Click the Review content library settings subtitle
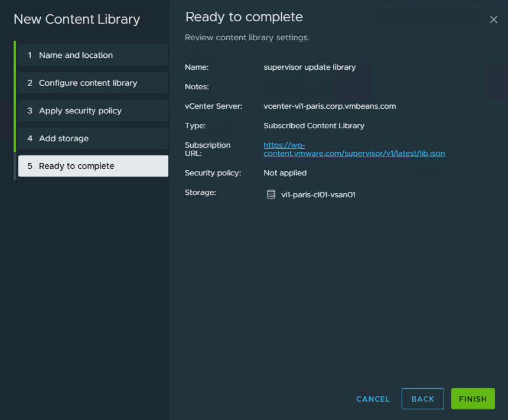508x420 pixels. pos(247,38)
